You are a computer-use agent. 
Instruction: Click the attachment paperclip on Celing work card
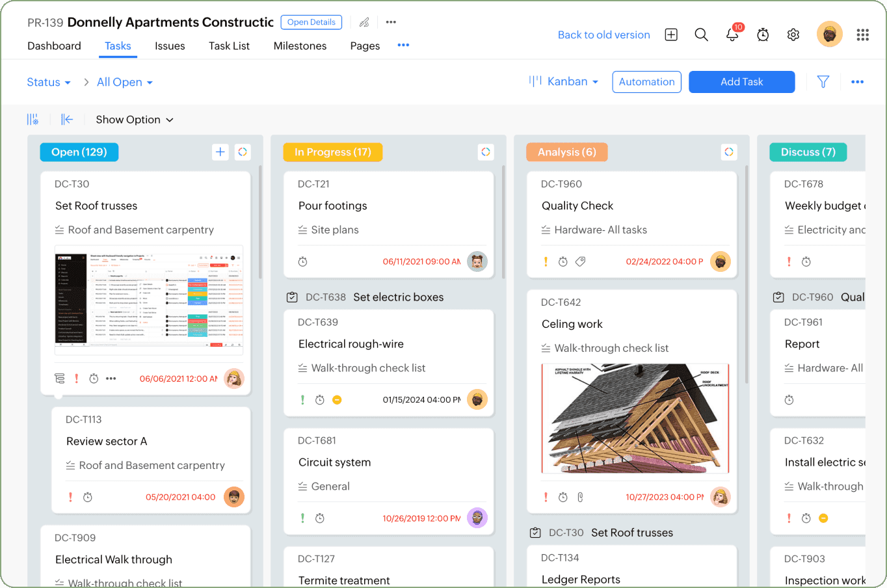pos(579,496)
